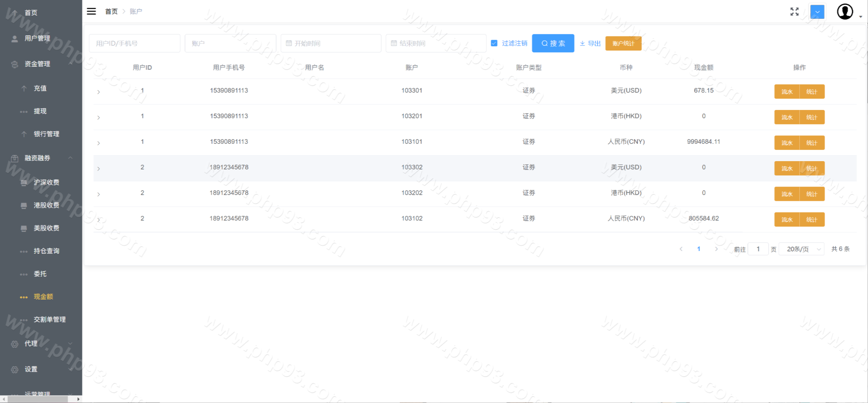Click the user avatar icon
The image size is (868, 403).
point(845,12)
